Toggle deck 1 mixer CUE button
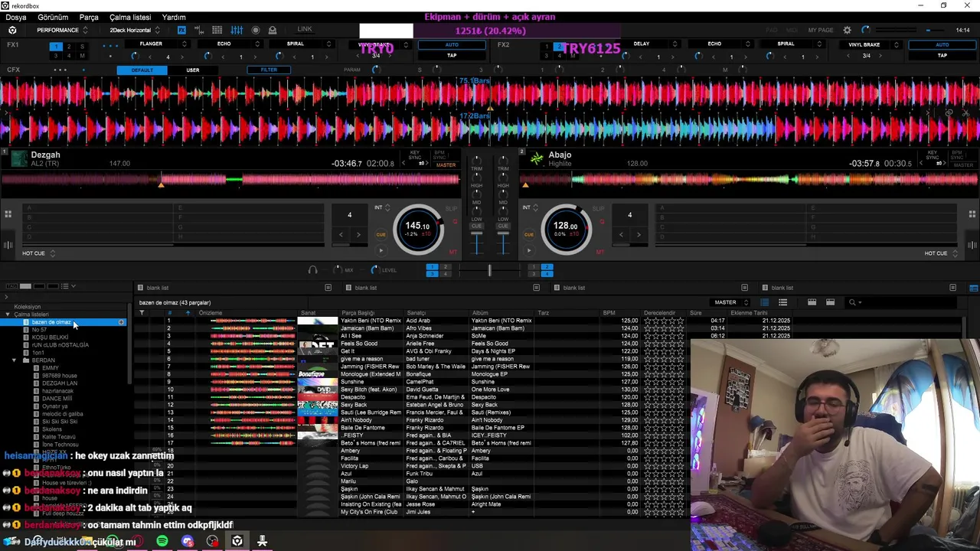 (x=476, y=227)
